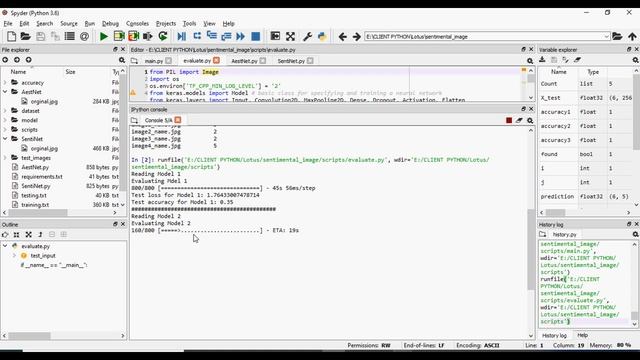Re-run last script icon
The image size is (640, 360).
[163, 36]
